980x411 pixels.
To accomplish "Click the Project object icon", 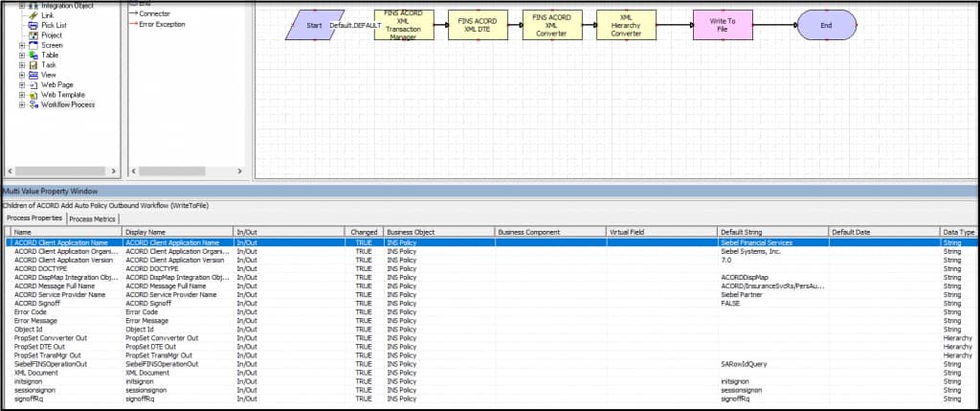I will click(33, 35).
